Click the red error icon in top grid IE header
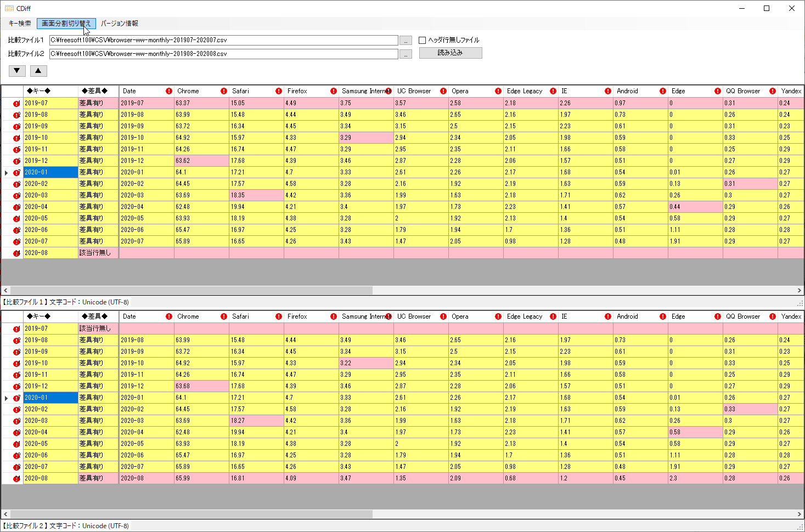Screen dimensions: 805x532 click(x=608, y=91)
